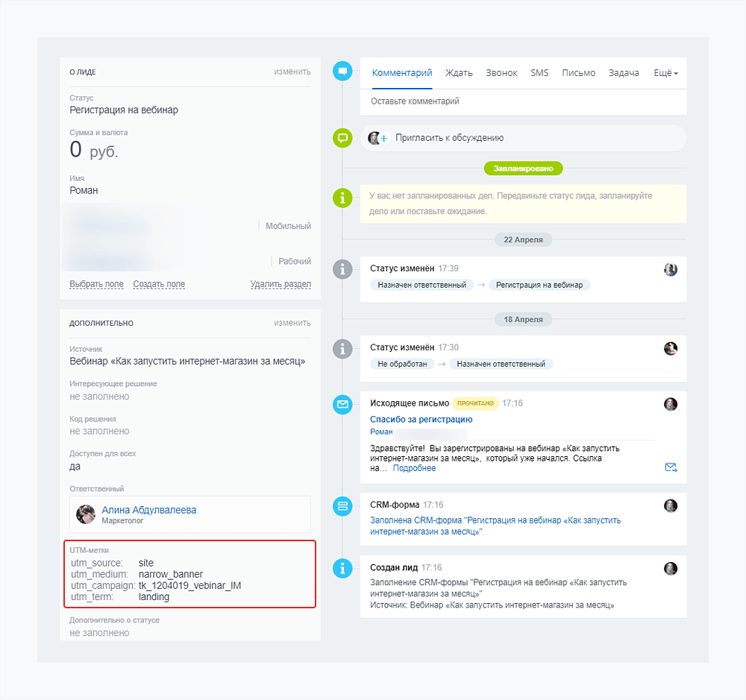
Task: Click the ПРОЧИТАНО label on email
Action: click(475, 403)
